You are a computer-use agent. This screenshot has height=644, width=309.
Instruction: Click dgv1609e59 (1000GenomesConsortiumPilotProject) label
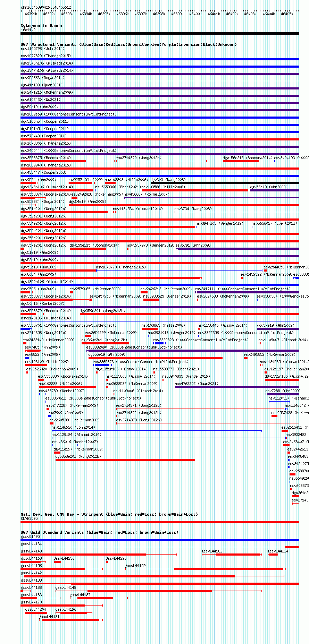[x=69, y=114]
